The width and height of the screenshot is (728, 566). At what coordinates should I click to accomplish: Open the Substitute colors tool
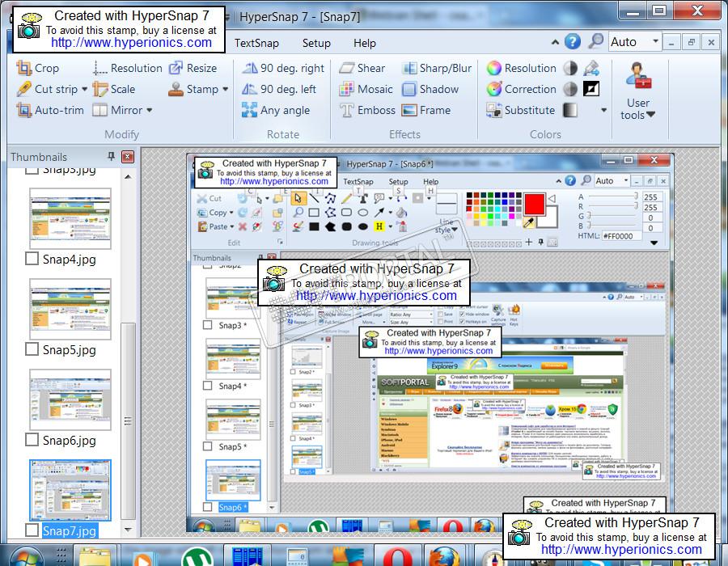(x=521, y=111)
